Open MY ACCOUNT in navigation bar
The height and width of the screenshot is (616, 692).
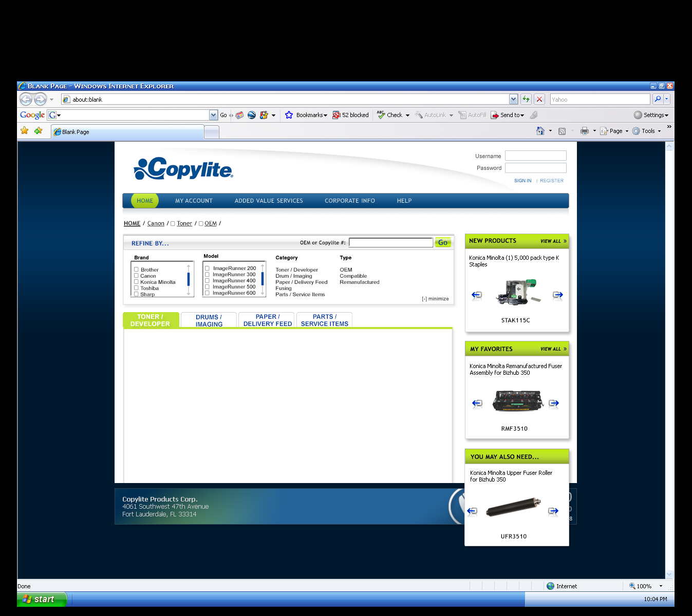click(x=194, y=201)
